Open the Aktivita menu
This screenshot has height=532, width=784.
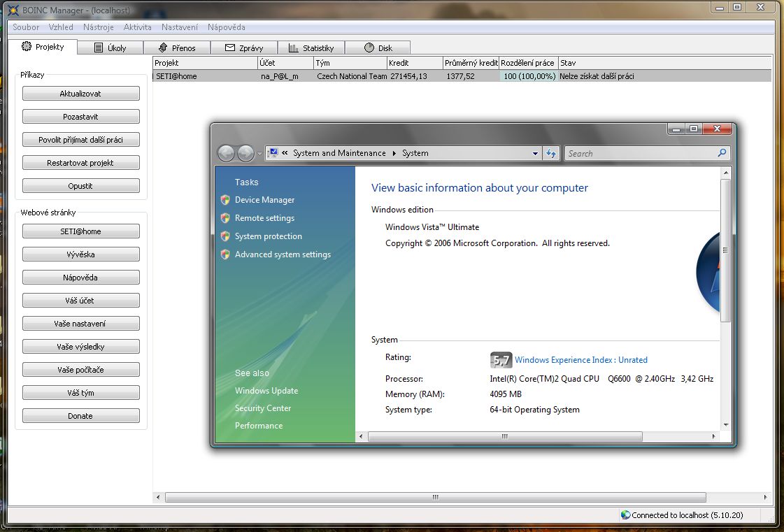pos(137,27)
